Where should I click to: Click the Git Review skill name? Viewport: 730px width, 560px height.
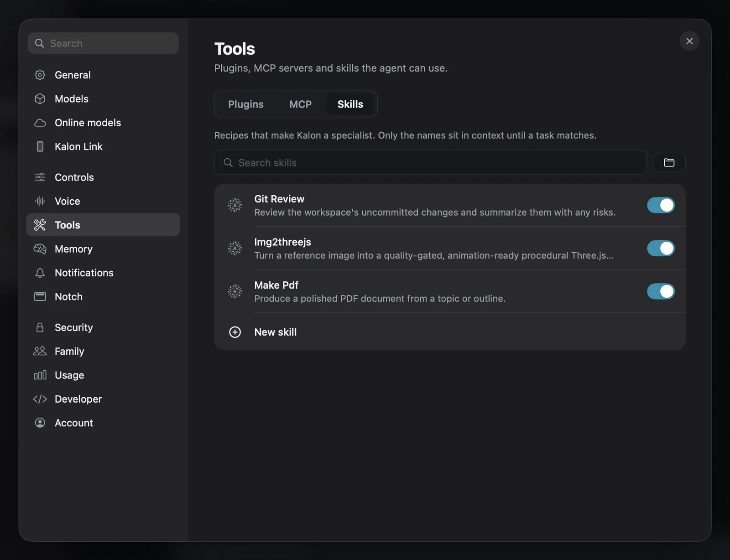(279, 199)
